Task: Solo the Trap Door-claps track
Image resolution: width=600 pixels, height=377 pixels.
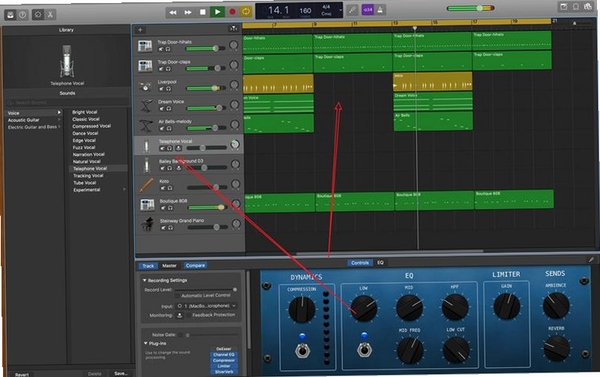Action: (168, 69)
